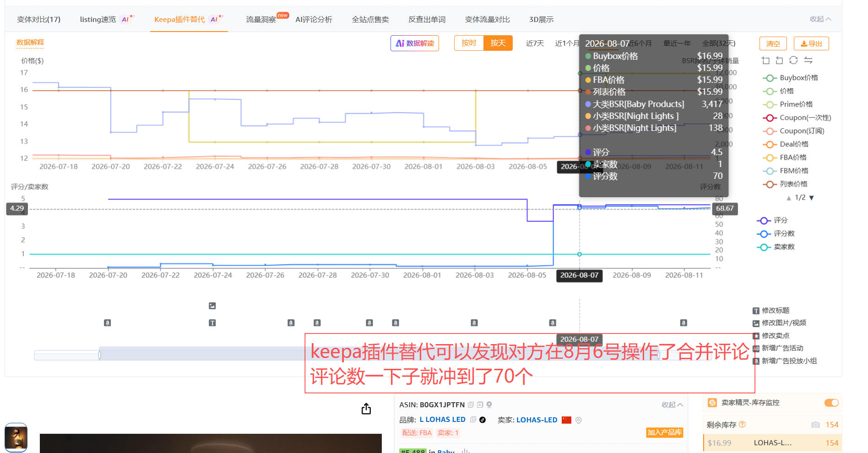Screen dimensions: 868x453
Task: Click the TikTok icon next to the brand
Action: (x=483, y=420)
